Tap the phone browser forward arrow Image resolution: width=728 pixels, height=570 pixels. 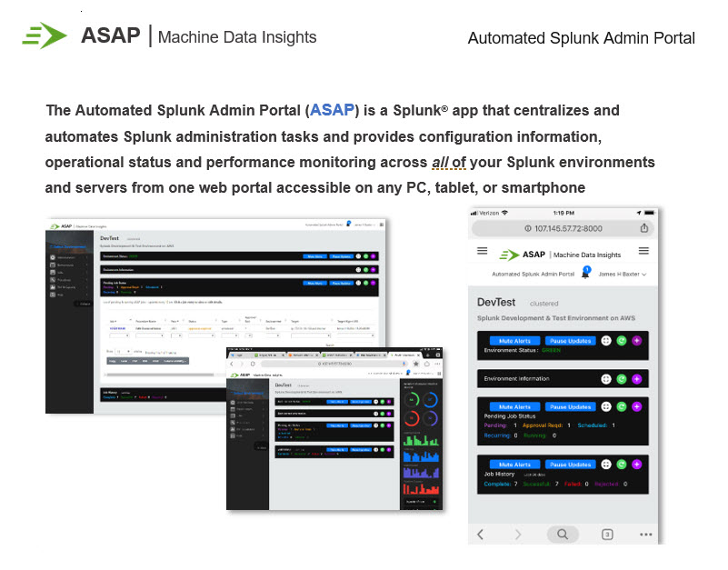pos(518,535)
